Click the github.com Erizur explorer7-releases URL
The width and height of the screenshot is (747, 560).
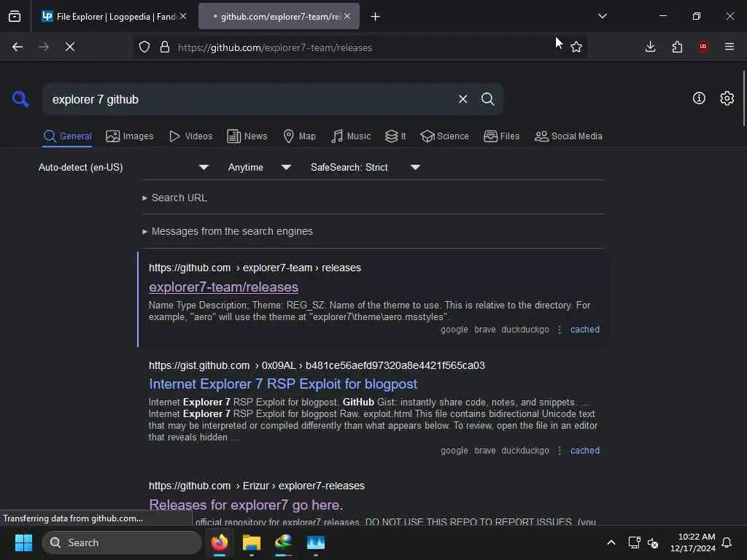click(x=256, y=486)
